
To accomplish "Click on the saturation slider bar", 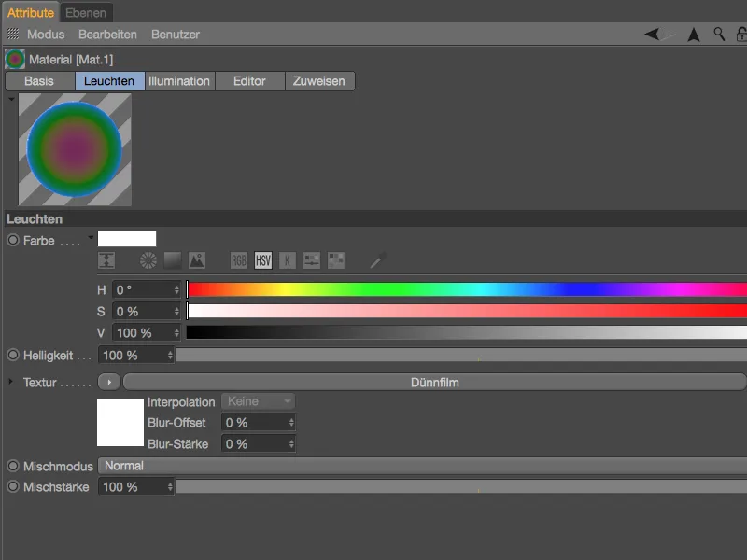I will pyautogui.click(x=466, y=311).
